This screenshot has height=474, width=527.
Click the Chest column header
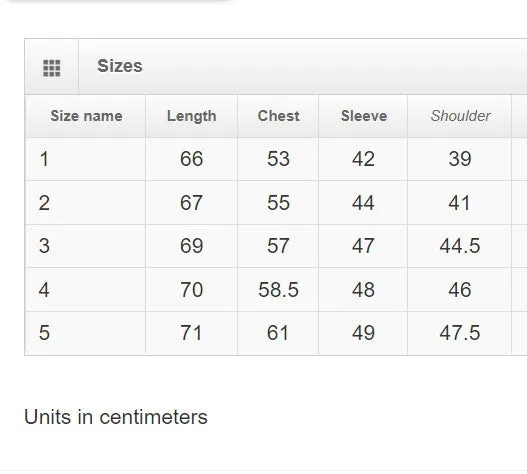pos(278,116)
